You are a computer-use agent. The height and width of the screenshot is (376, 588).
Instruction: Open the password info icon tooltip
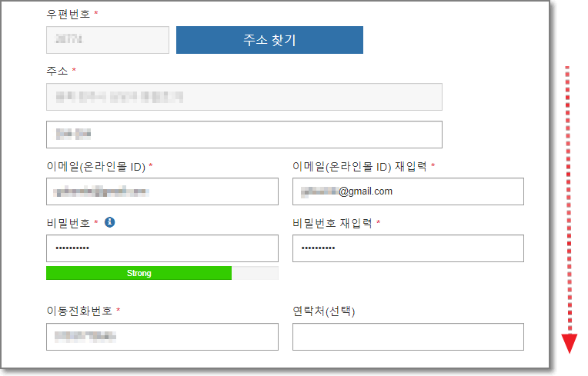pos(109,222)
